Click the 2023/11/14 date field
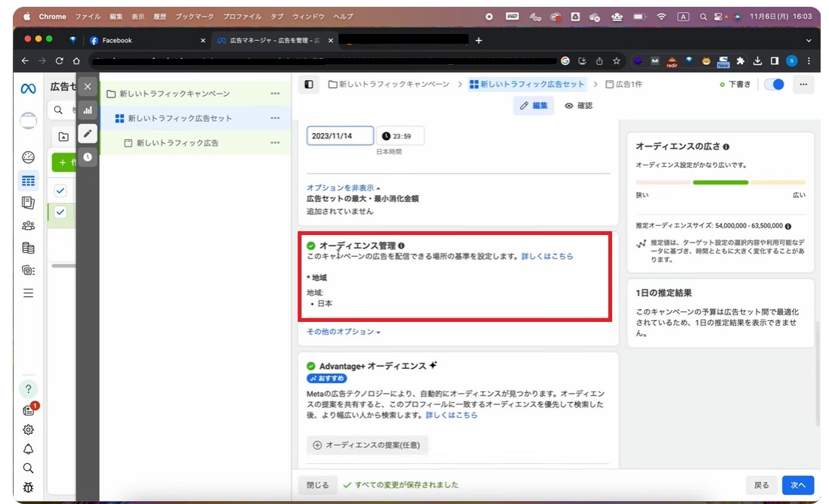This screenshot has width=829, height=504. pyautogui.click(x=340, y=136)
